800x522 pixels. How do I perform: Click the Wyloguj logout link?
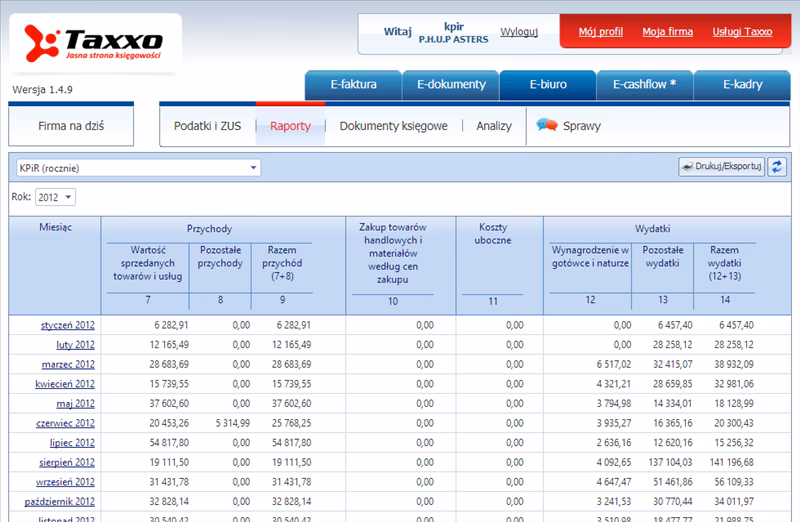(519, 32)
